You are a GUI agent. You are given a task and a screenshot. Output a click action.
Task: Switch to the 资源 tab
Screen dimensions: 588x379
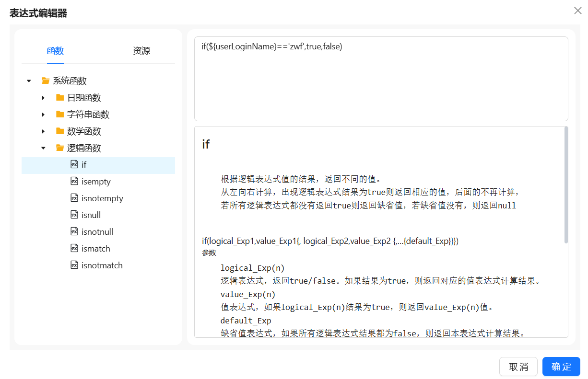141,51
